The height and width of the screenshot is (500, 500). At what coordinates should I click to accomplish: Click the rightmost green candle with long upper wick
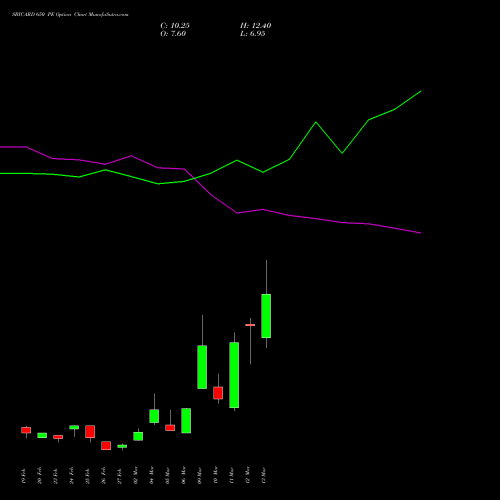(x=266, y=316)
